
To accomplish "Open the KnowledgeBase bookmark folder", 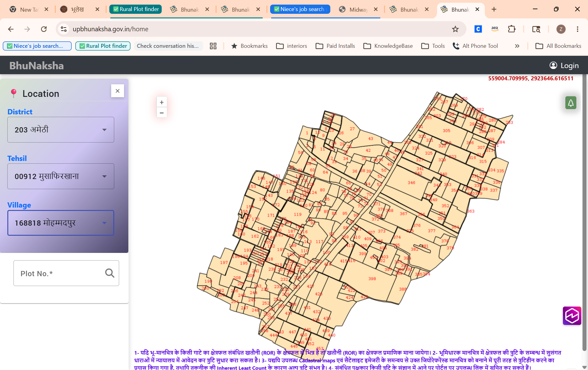I will (x=388, y=46).
